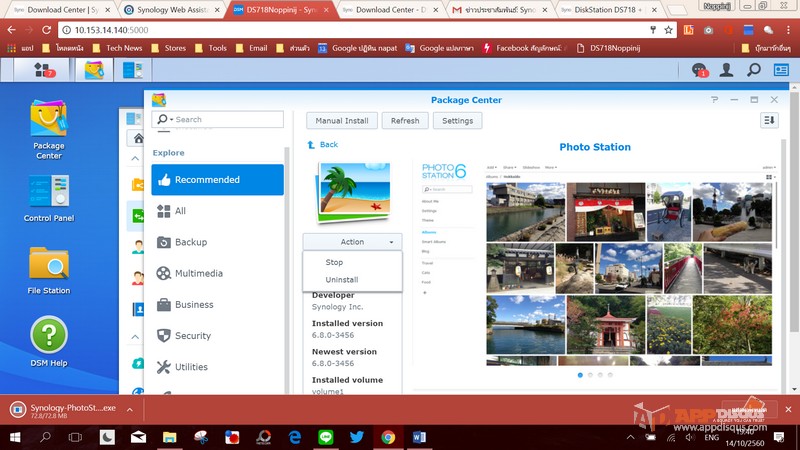Click the Back arrow icon
The height and width of the screenshot is (450, 800).
coord(311,145)
